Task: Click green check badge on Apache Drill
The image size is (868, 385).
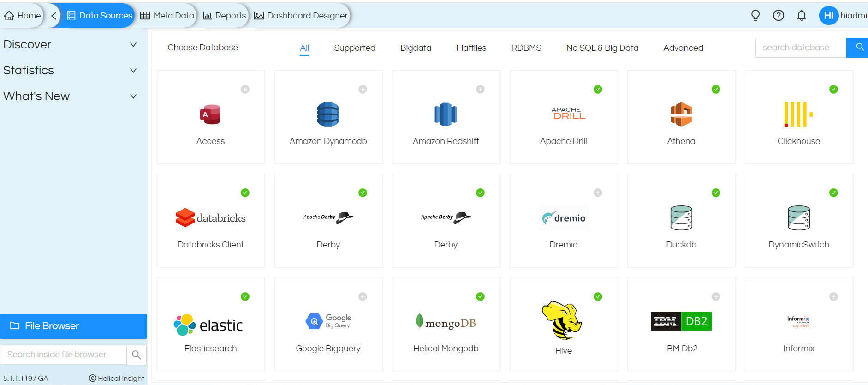Action: click(x=598, y=89)
